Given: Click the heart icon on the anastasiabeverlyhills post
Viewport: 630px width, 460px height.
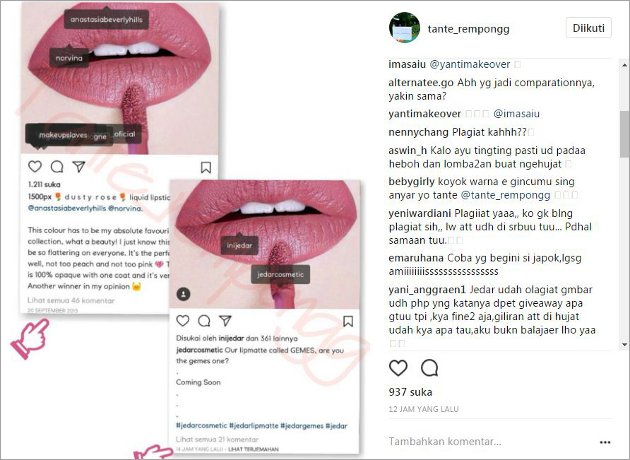Looking at the screenshot, I should (x=35, y=166).
